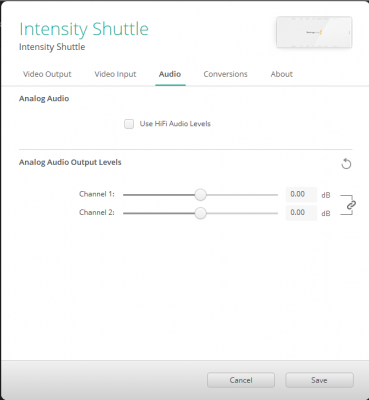The width and height of the screenshot is (369, 400).
Task: Click the Analog Audio Output Levels heading
Action: (70, 162)
